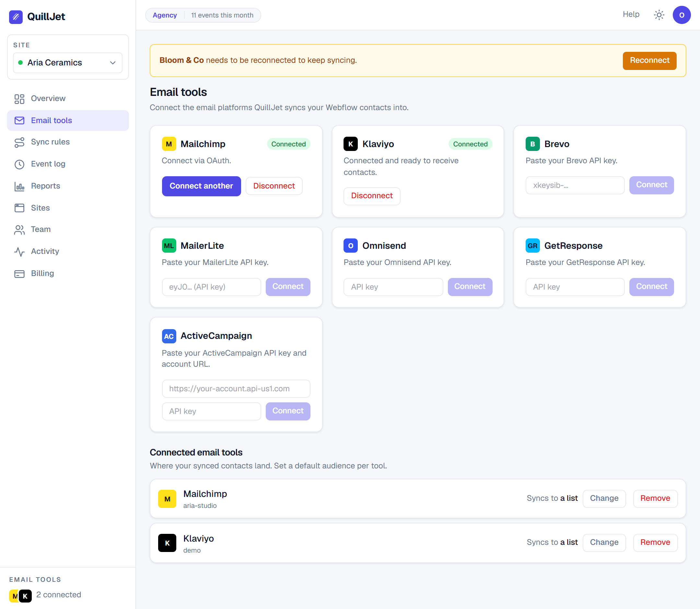Image resolution: width=700 pixels, height=609 pixels.
Task: Focus the ActiveCampaign API key field
Action: click(212, 411)
